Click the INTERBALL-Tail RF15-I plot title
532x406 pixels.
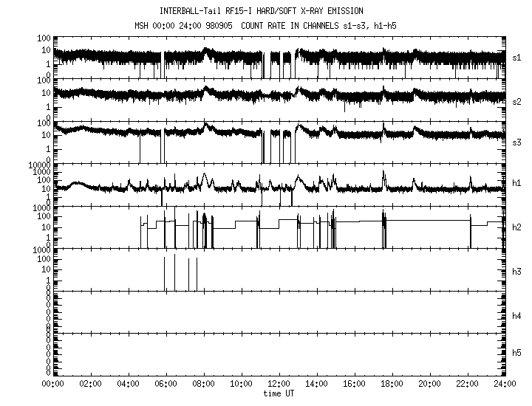point(262,11)
